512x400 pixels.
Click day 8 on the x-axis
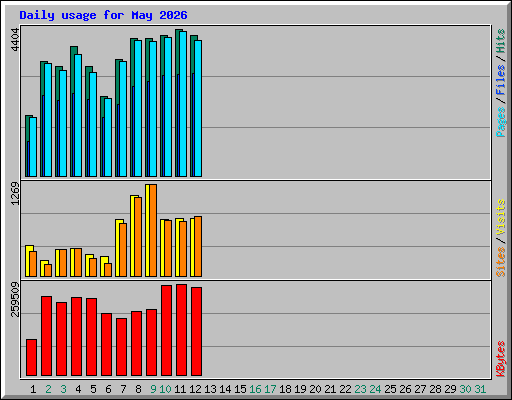pos(138,389)
